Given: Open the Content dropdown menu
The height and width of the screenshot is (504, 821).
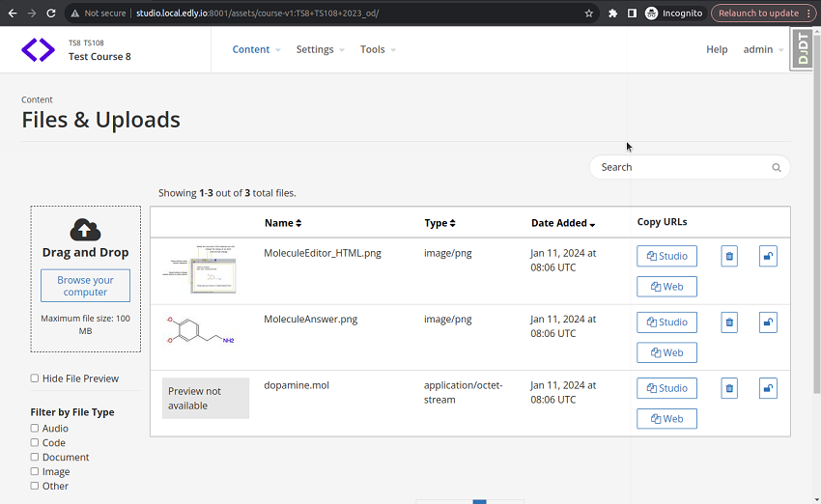Looking at the screenshot, I should (x=256, y=49).
